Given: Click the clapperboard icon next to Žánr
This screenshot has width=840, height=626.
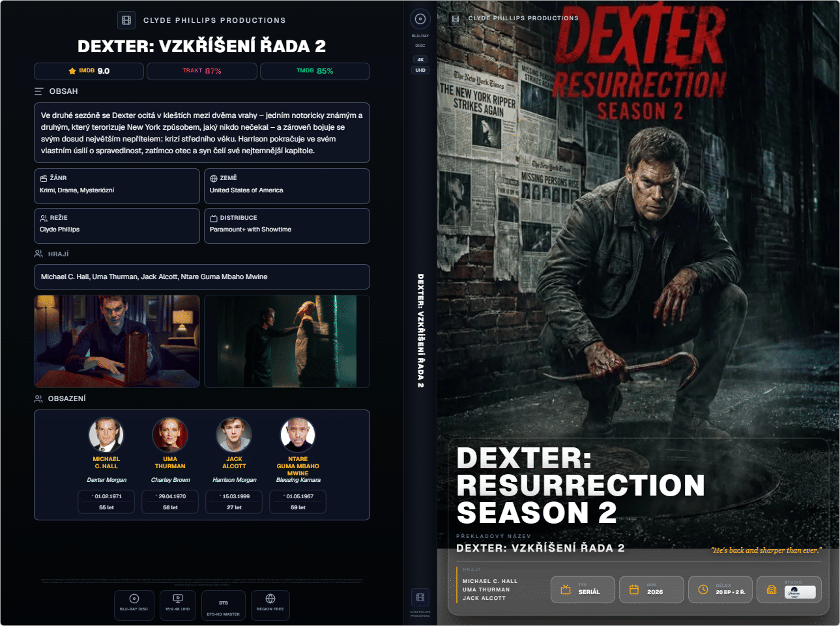Looking at the screenshot, I should tap(44, 178).
